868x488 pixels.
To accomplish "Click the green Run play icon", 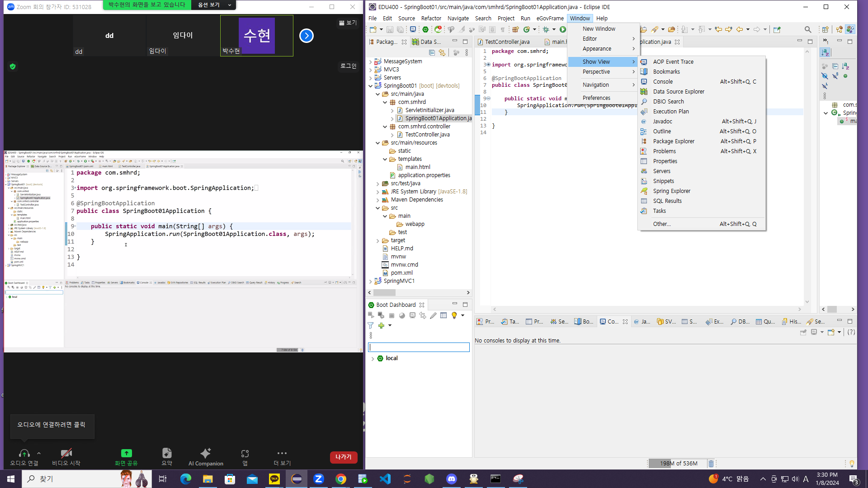I will (563, 29).
